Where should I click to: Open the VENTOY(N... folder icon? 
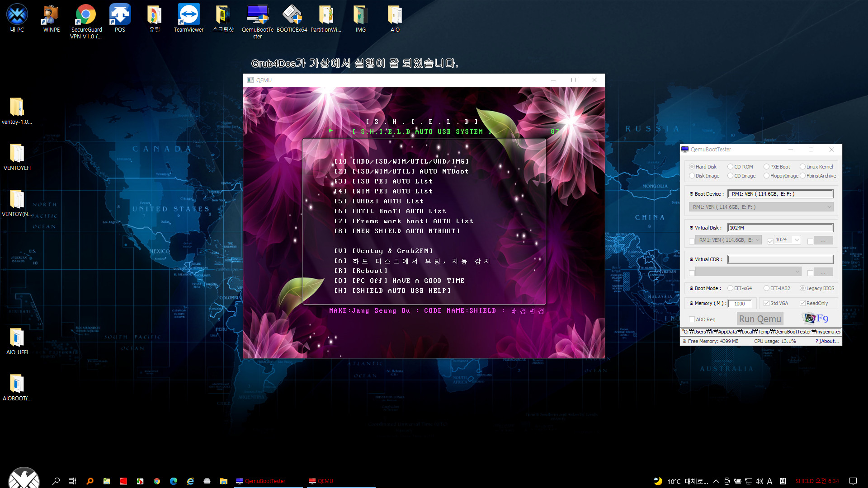tap(17, 203)
